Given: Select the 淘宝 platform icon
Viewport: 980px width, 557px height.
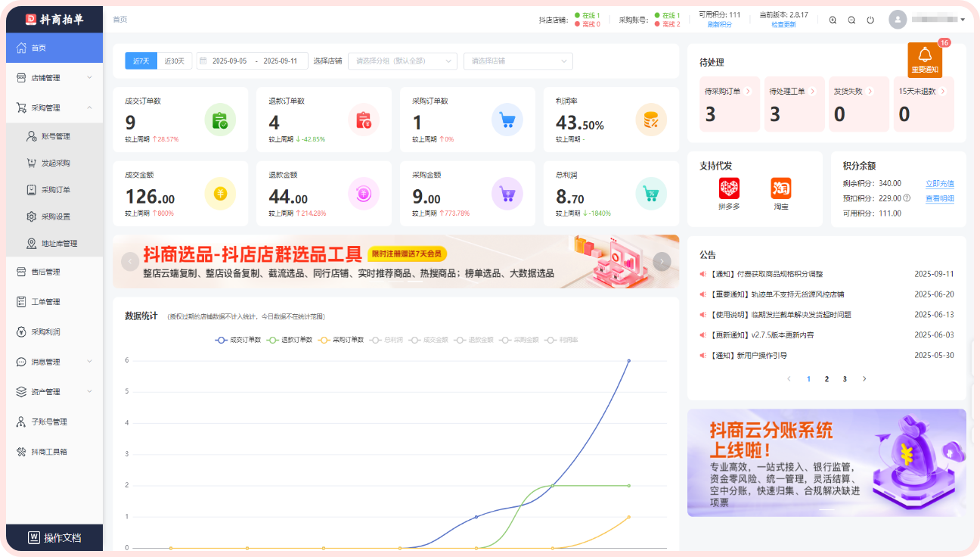Looking at the screenshot, I should click(x=781, y=188).
